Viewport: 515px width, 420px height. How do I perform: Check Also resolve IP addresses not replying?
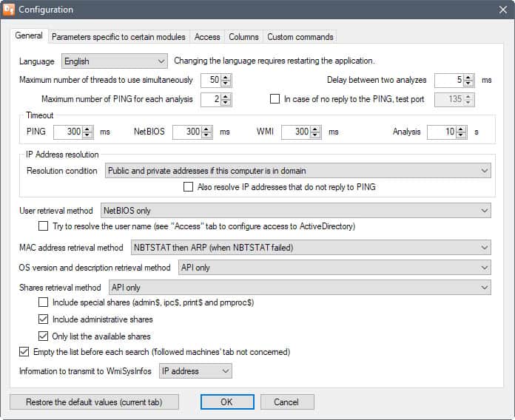coord(188,186)
